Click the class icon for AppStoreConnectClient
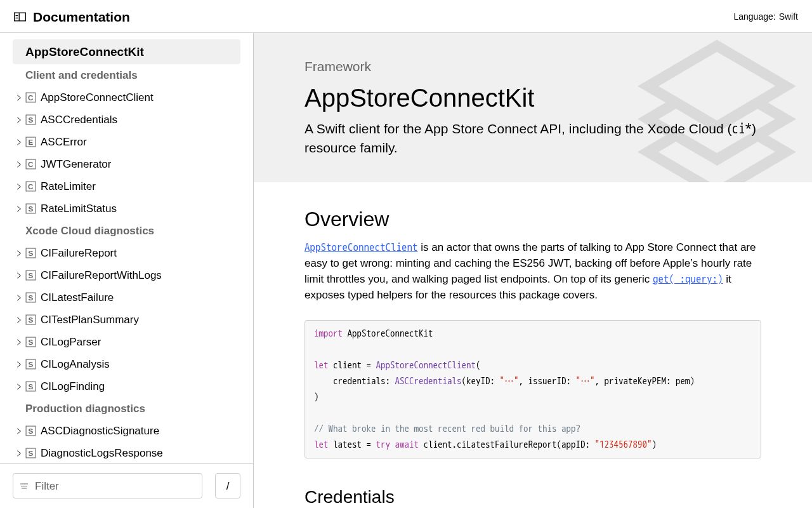Image resolution: width=812 pixels, height=508 pixels. (x=30, y=98)
